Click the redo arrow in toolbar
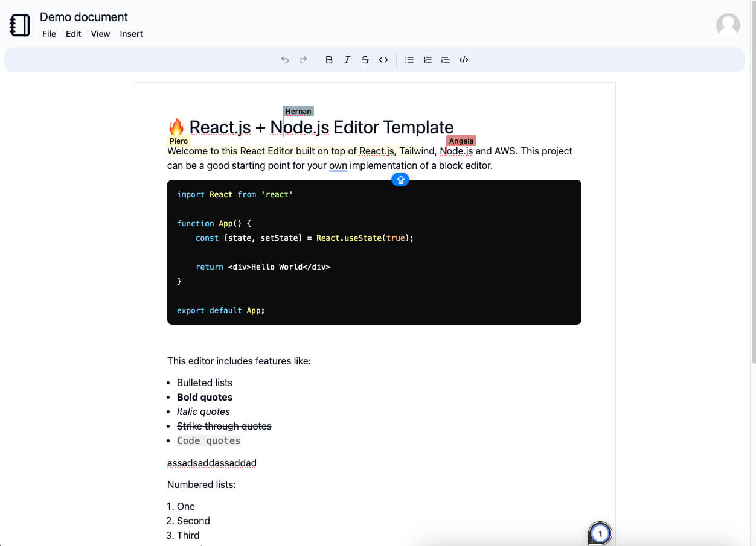The width and height of the screenshot is (756, 546). tap(303, 60)
